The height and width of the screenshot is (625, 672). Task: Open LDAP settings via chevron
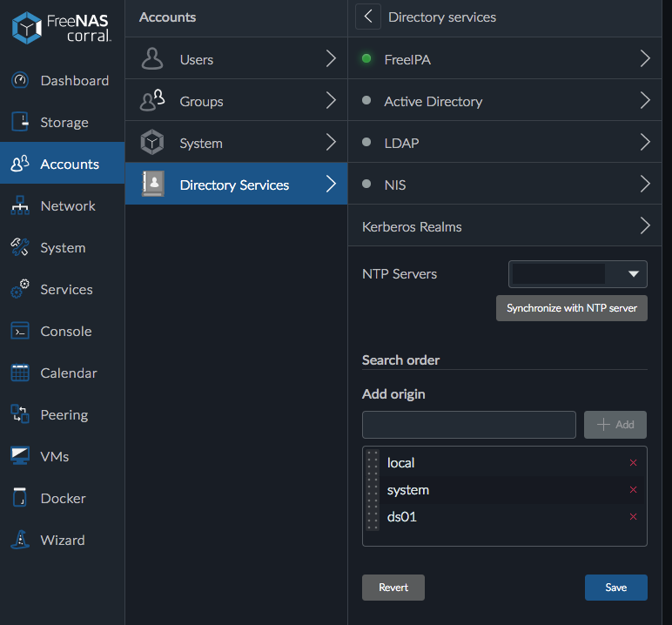coord(645,142)
